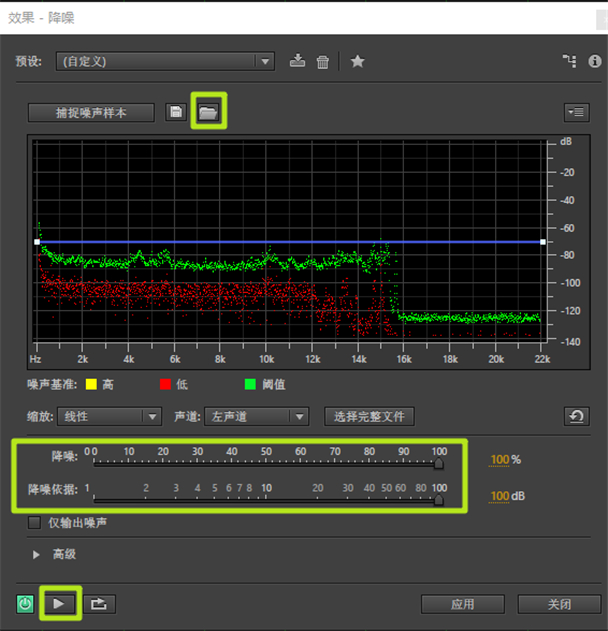Click the 选择完整文件 button
This screenshot has height=631, width=608.
(369, 417)
